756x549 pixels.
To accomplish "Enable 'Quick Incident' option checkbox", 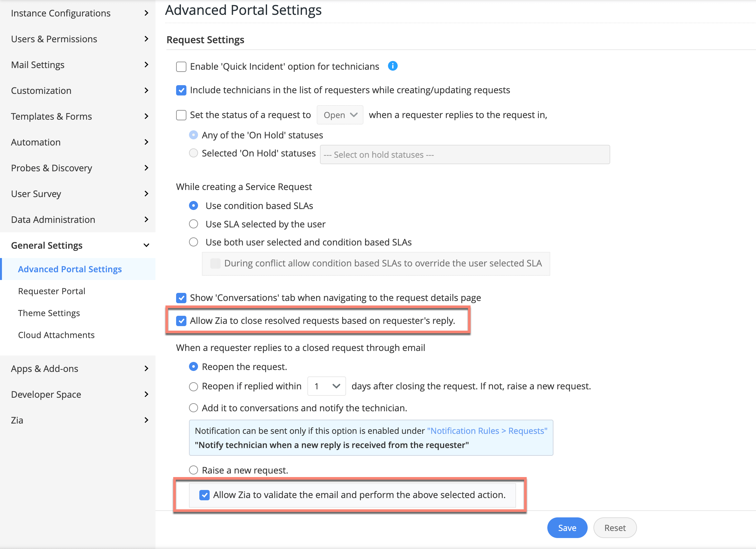I will tap(181, 67).
